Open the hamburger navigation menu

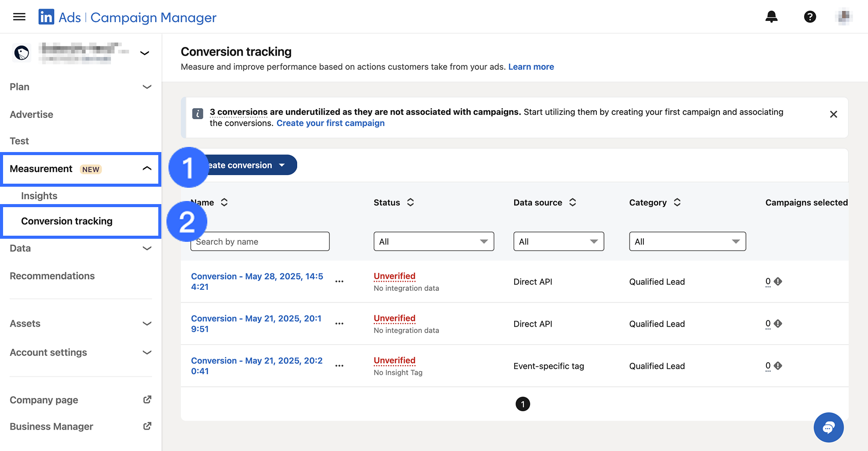19,17
